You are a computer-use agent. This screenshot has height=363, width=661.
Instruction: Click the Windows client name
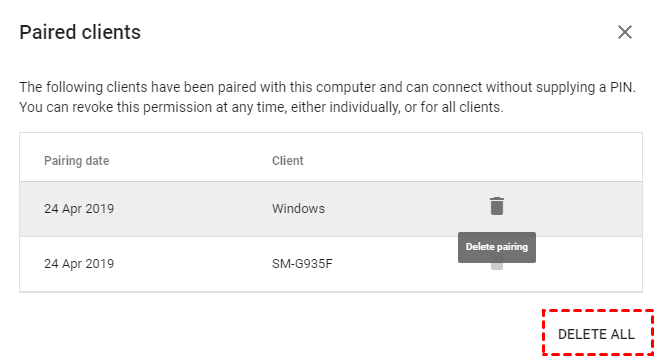click(x=298, y=209)
